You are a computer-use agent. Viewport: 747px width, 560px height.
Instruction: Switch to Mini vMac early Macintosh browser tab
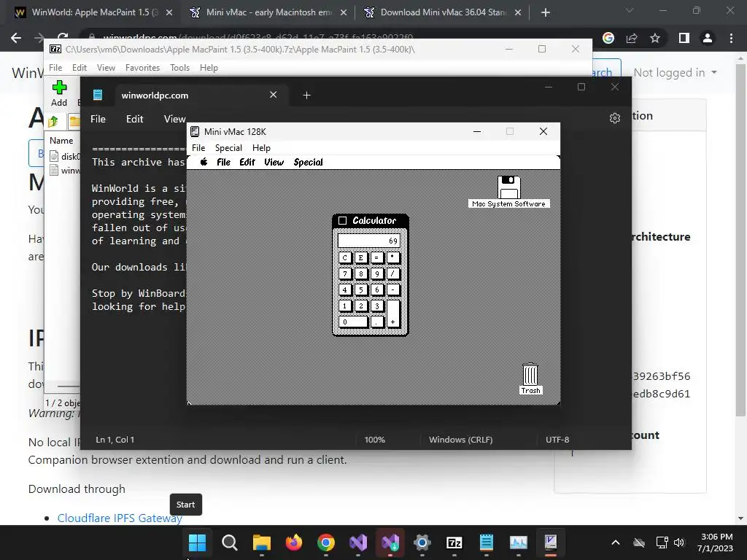(x=269, y=12)
